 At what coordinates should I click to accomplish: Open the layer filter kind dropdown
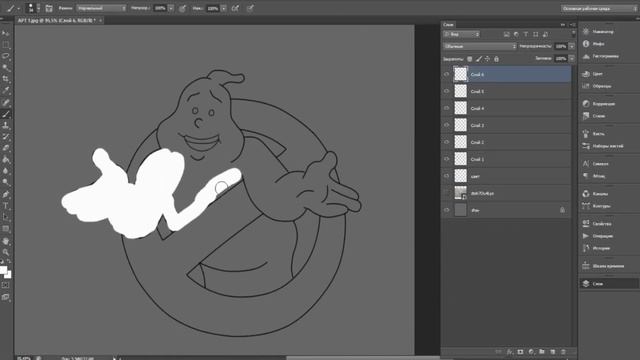click(x=462, y=34)
